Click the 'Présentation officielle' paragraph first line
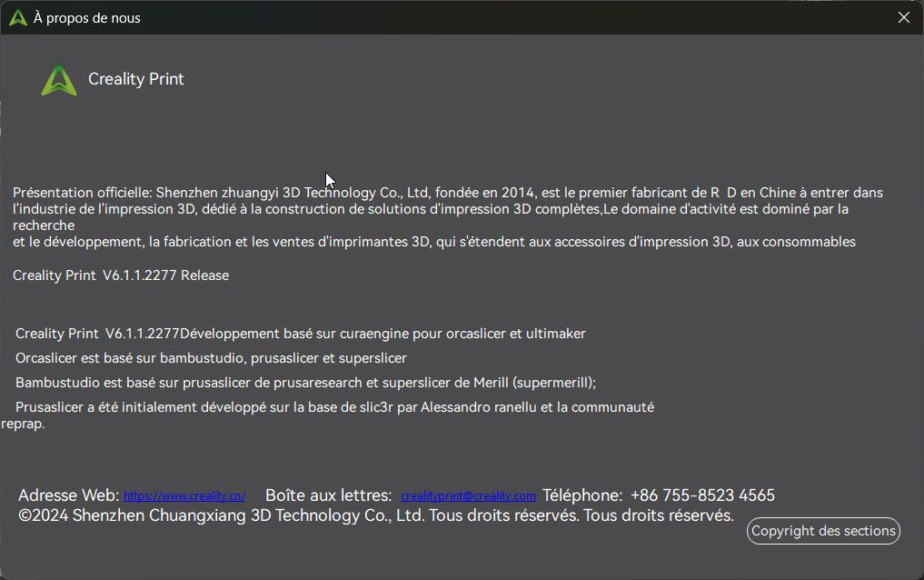Screen dimensions: 924x580 pos(448,193)
